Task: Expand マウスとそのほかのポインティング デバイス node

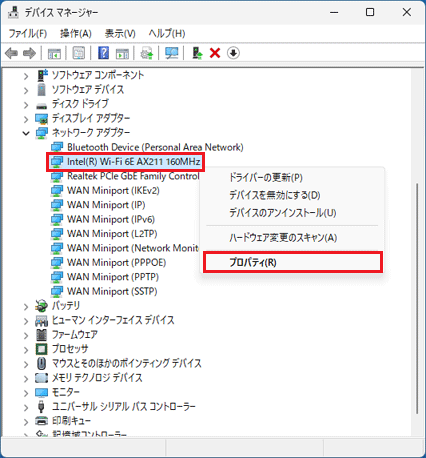Action: (x=26, y=364)
